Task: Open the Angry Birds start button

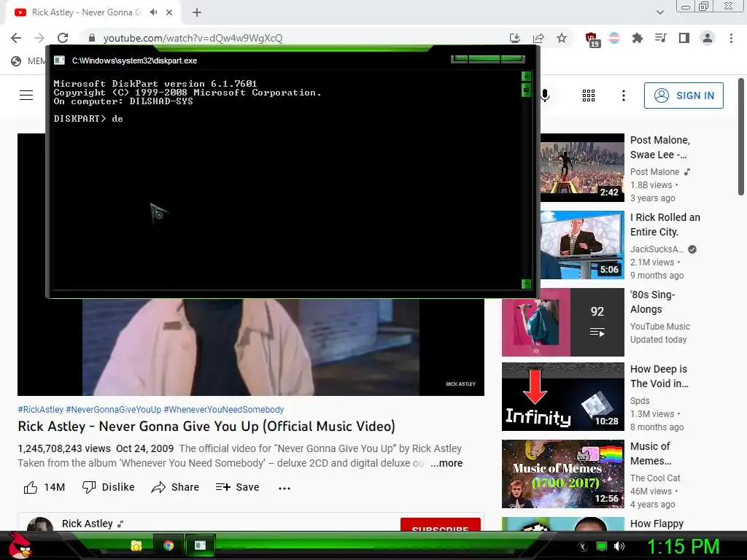Action: (20, 545)
